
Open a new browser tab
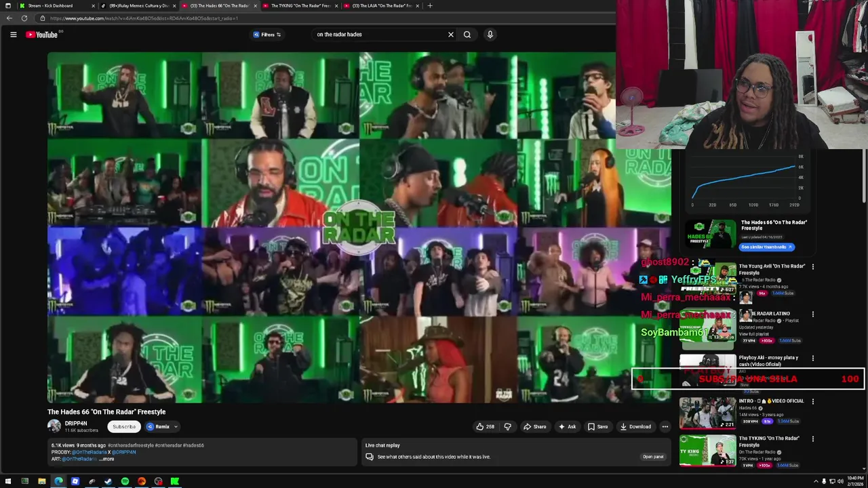429,5
